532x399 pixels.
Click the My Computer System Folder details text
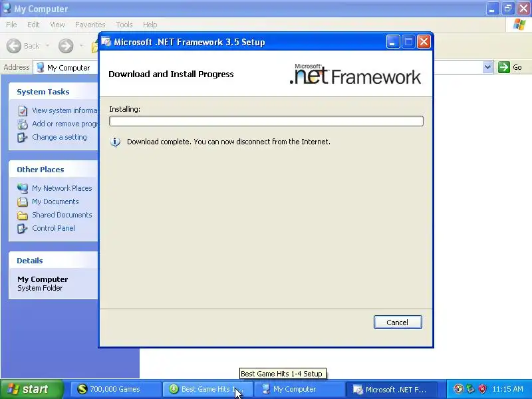(43, 284)
